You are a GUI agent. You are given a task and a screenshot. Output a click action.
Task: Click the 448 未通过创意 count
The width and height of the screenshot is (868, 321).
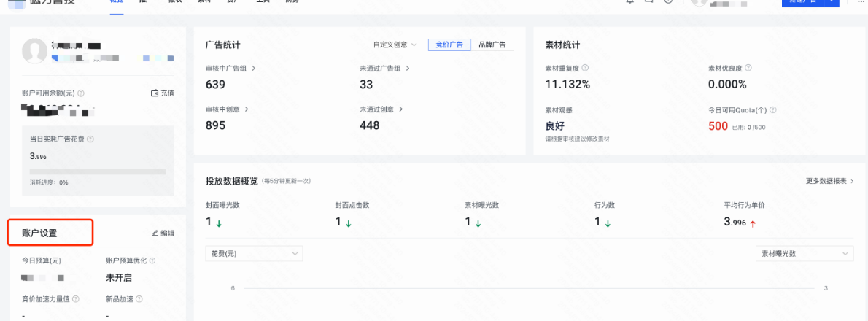coord(370,125)
